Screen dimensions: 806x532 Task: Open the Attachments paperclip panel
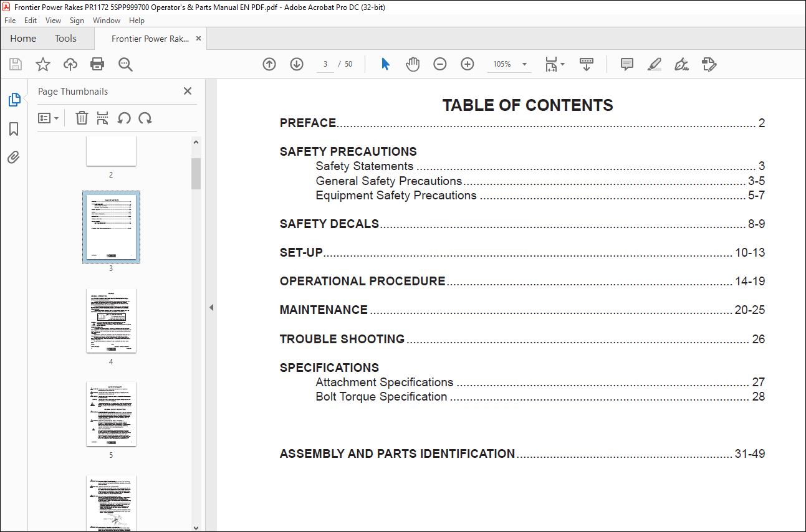[x=14, y=158]
